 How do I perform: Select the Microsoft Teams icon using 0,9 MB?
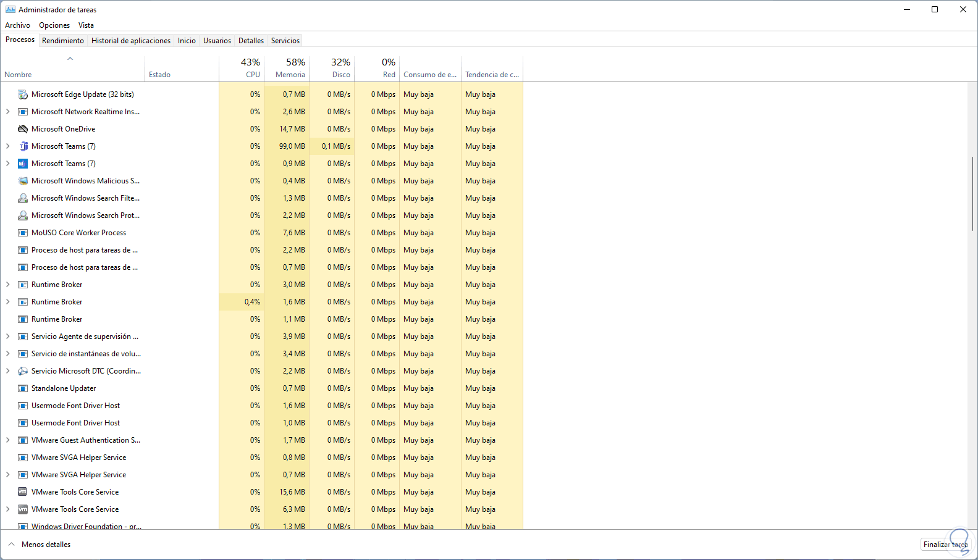pos(23,164)
